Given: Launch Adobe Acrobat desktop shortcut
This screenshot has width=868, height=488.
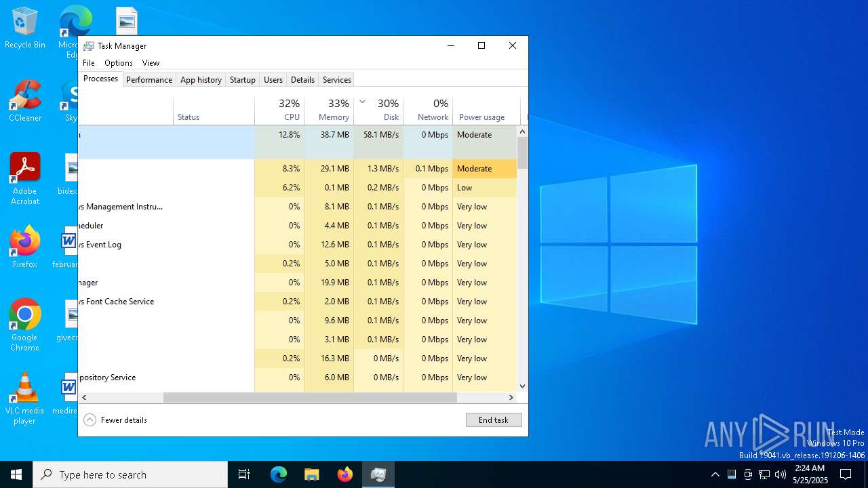Looking at the screenshot, I should (25, 179).
